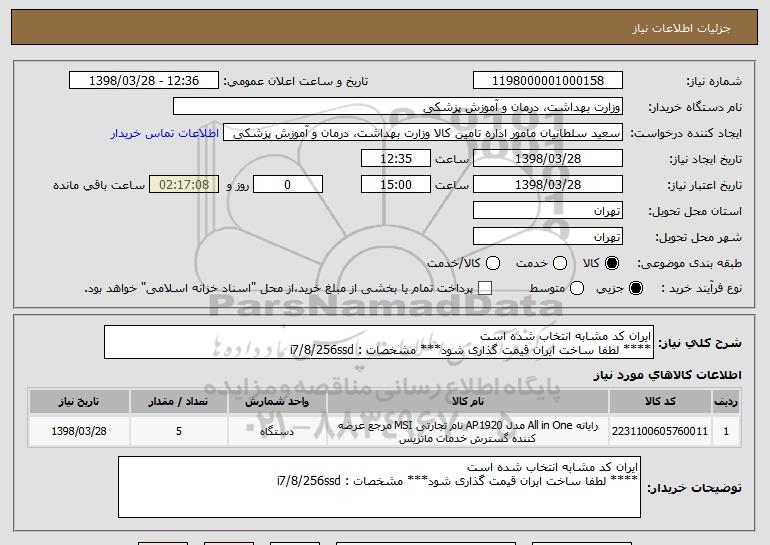Image resolution: width=770 pixels, height=545 pixels.
Task: Click the تعداد / مقدار column header
Action: click(x=178, y=402)
